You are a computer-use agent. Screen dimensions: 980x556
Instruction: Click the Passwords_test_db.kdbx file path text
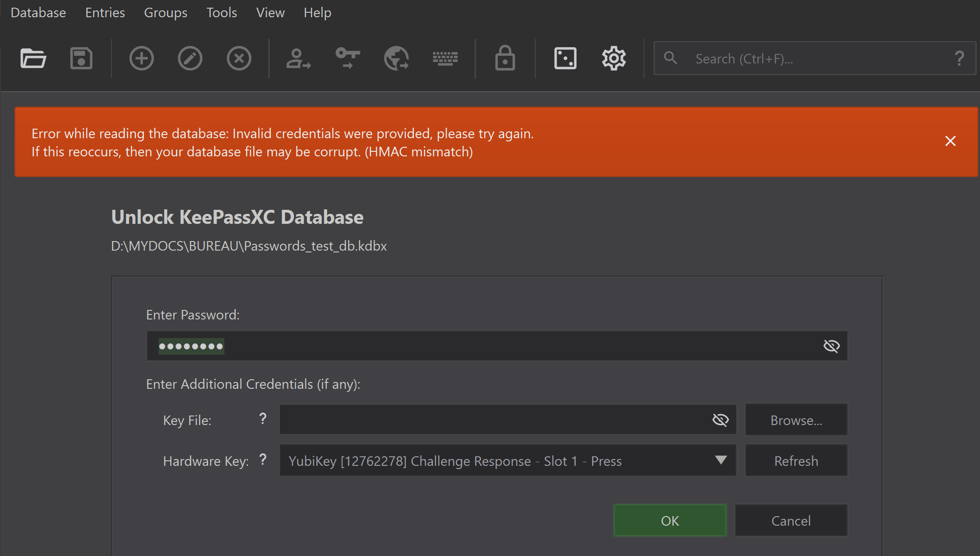tap(249, 246)
